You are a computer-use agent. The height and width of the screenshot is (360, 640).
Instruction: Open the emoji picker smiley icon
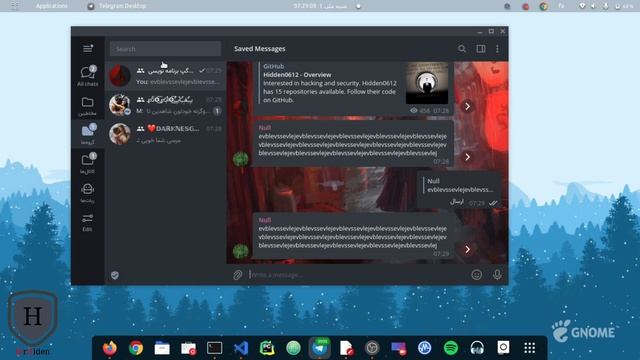click(x=476, y=275)
